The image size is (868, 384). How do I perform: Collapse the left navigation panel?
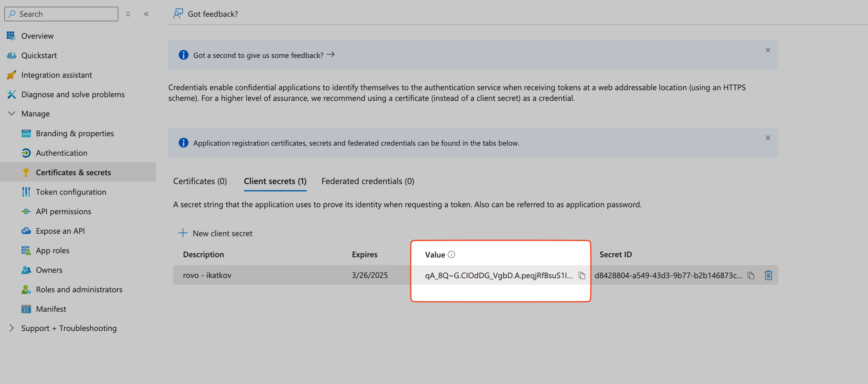146,14
